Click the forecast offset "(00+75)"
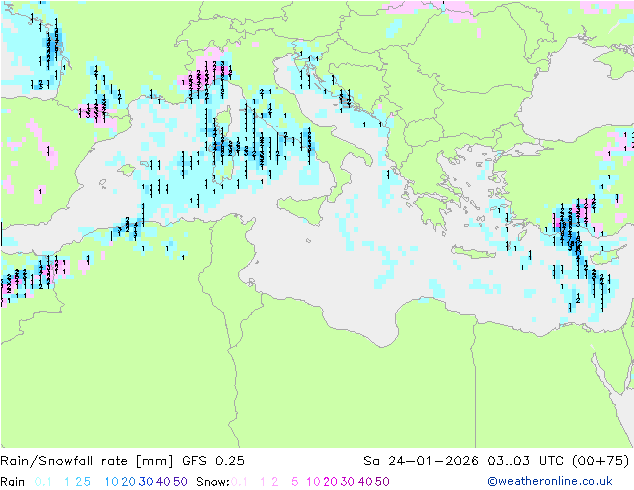This screenshot has width=634, height=490. pyautogui.click(x=600, y=461)
